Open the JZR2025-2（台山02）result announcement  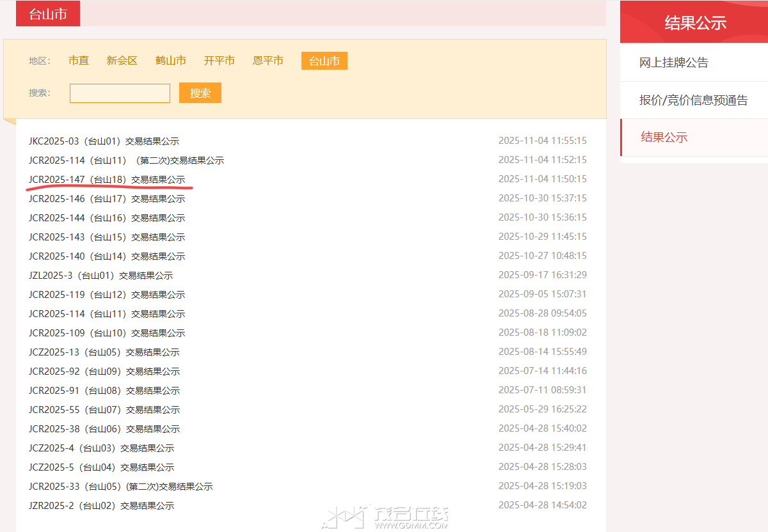point(101,505)
